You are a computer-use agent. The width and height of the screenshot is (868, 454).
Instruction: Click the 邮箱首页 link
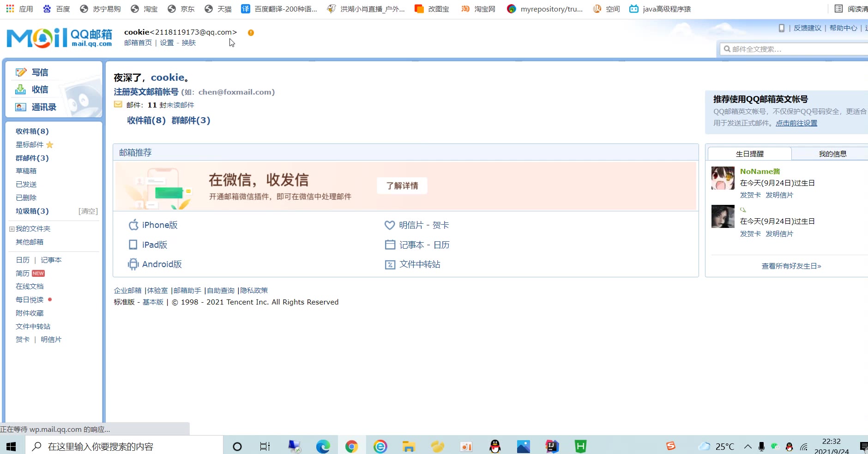tap(138, 43)
